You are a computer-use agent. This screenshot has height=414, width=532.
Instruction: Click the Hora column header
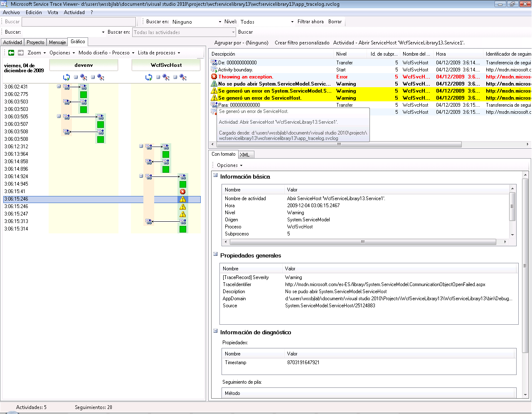tap(458, 54)
